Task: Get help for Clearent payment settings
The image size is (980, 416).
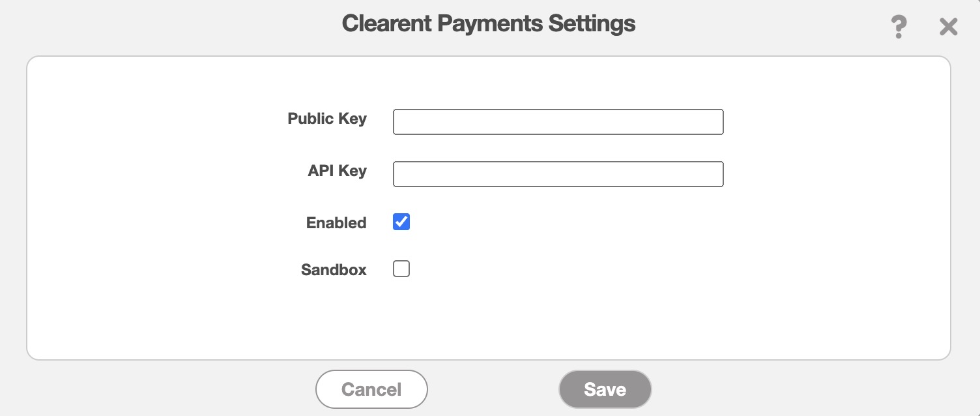Action: click(x=899, y=27)
